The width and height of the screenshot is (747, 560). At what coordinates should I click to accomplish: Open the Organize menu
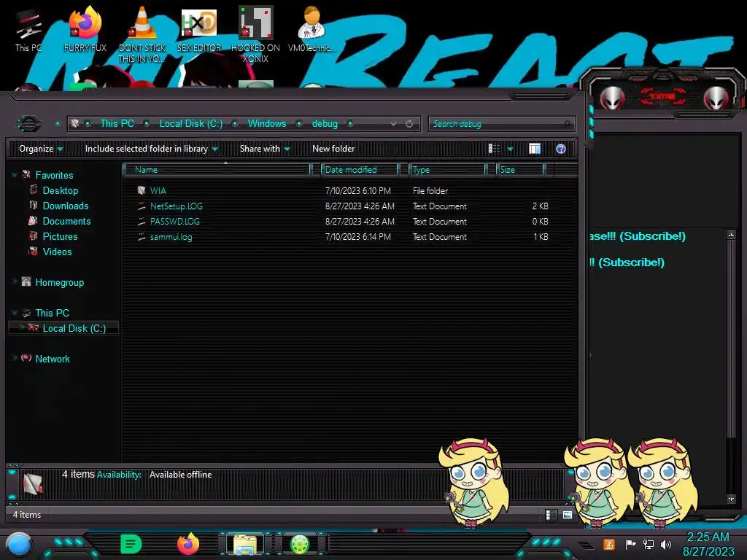tap(41, 149)
